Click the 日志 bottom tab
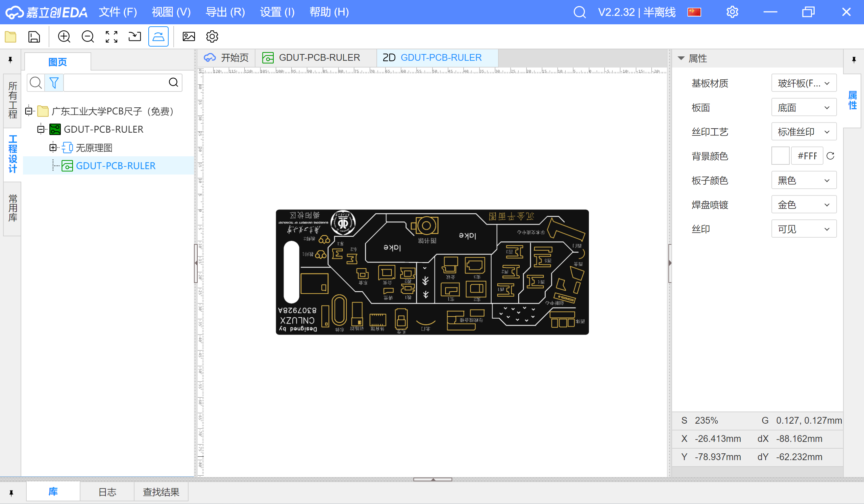 107,492
